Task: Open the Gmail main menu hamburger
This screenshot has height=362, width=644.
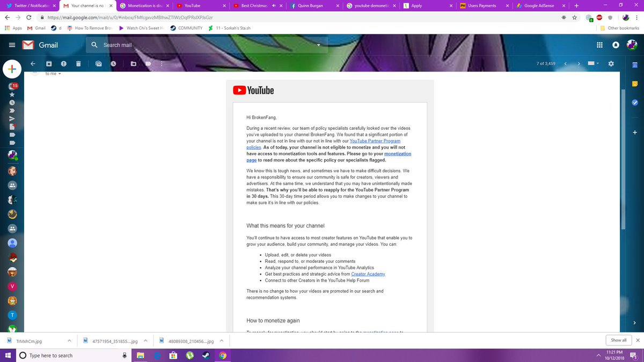Action: pyautogui.click(x=12, y=45)
